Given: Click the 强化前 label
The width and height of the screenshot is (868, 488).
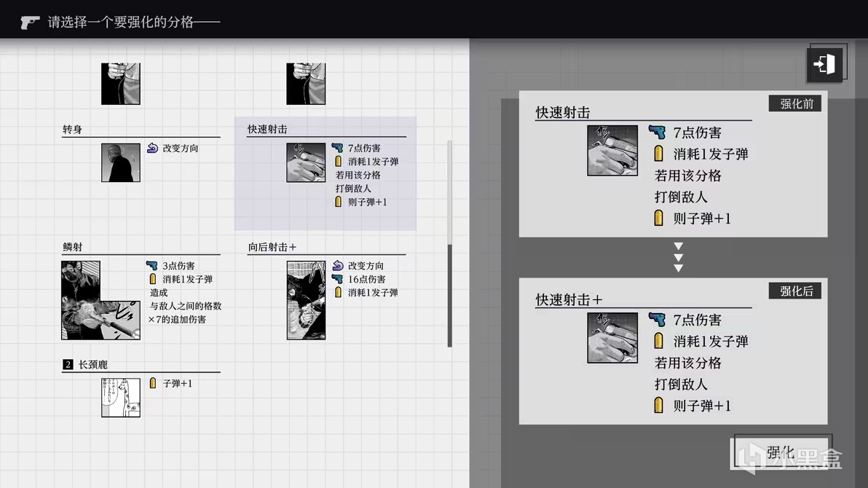Looking at the screenshot, I should coord(795,103).
